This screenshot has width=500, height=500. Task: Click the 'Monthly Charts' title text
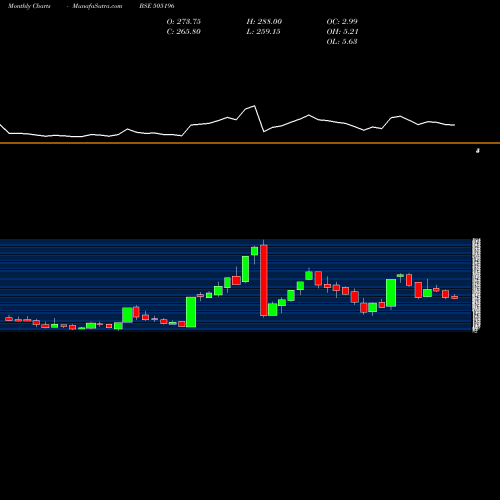coord(29,6)
